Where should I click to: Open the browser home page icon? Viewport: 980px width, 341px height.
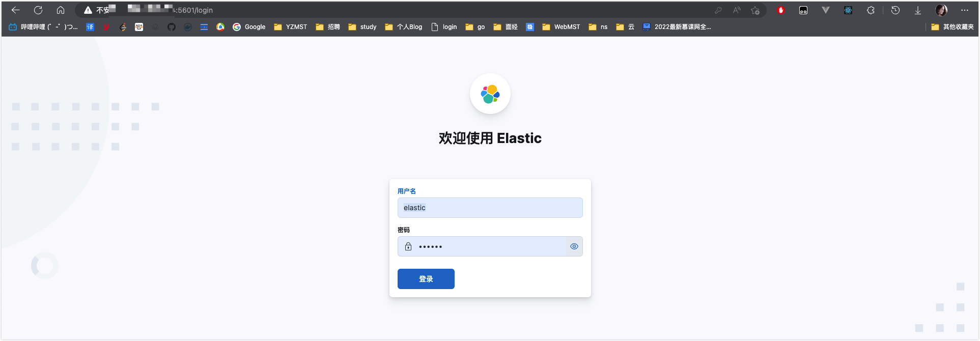pos(61,10)
